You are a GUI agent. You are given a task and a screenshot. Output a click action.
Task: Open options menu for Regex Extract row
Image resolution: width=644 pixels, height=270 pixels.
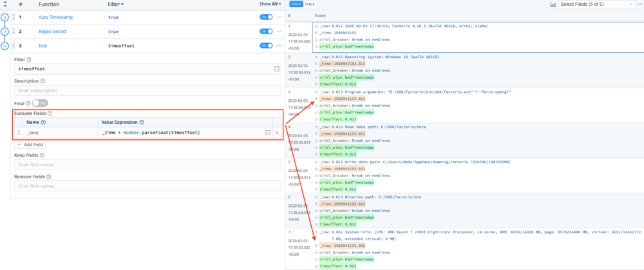tap(279, 31)
